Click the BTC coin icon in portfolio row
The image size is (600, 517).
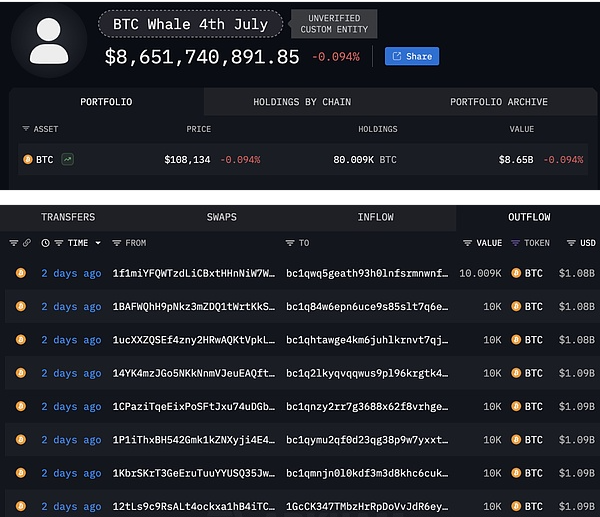point(28,159)
